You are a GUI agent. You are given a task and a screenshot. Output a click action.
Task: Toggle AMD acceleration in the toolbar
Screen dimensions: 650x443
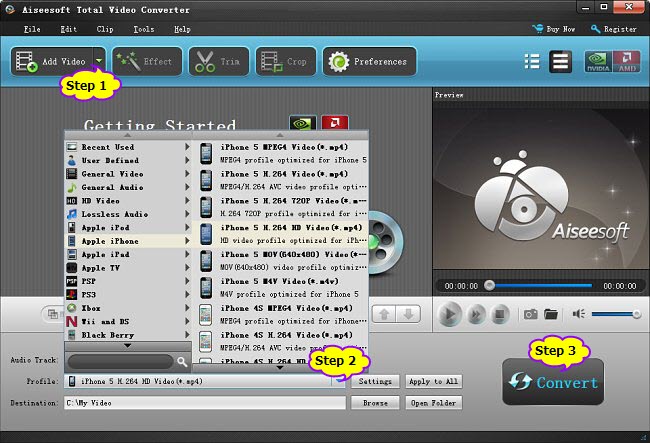[626, 62]
